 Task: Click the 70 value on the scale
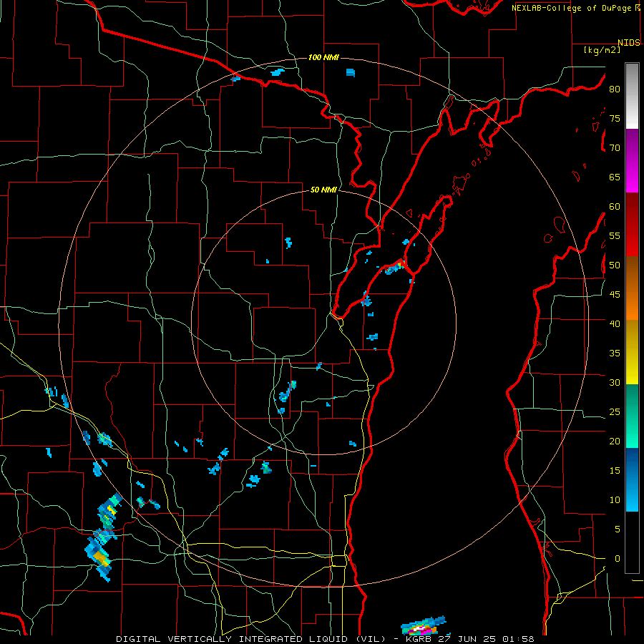[x=615, y=148]
